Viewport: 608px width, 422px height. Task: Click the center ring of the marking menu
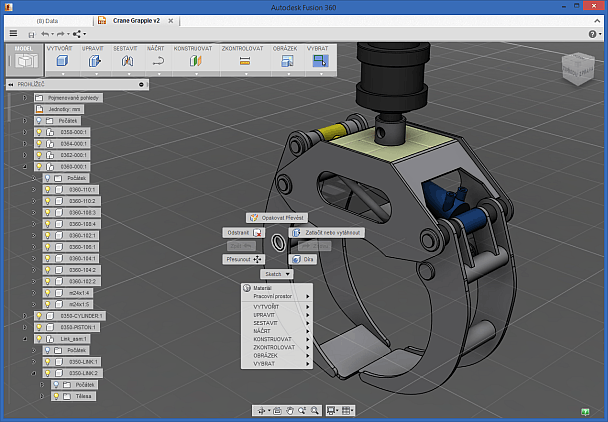(278, 243)
